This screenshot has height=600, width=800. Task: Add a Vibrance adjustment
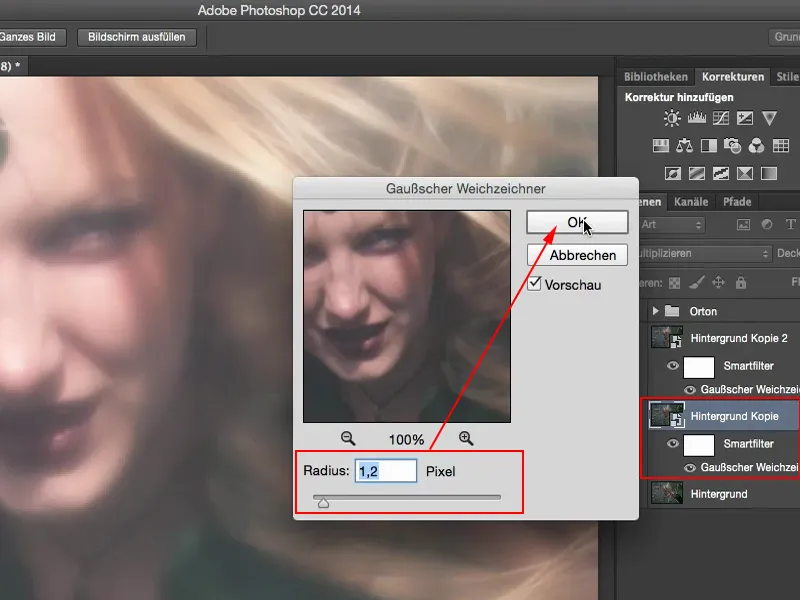click(769, 118)
